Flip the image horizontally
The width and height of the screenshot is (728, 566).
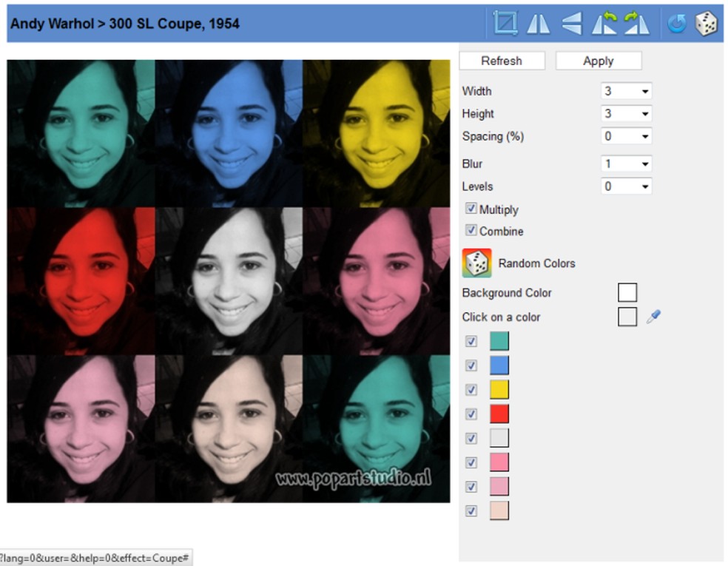[x=538, y=23]
